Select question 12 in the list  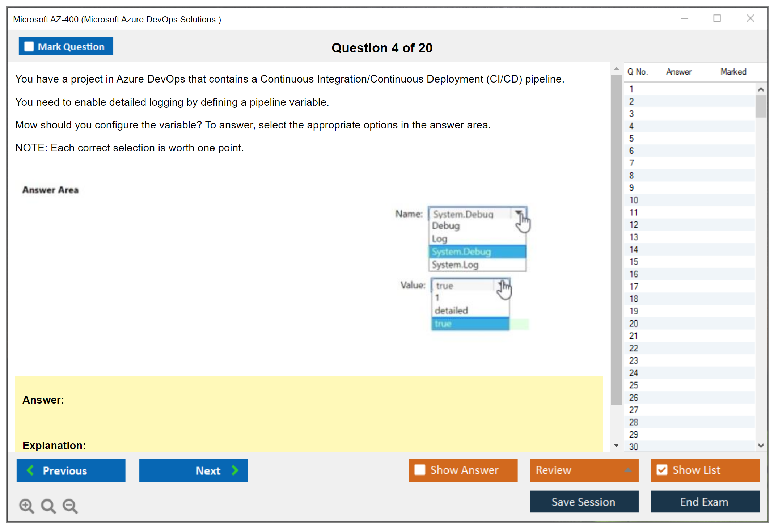[634, 225]
